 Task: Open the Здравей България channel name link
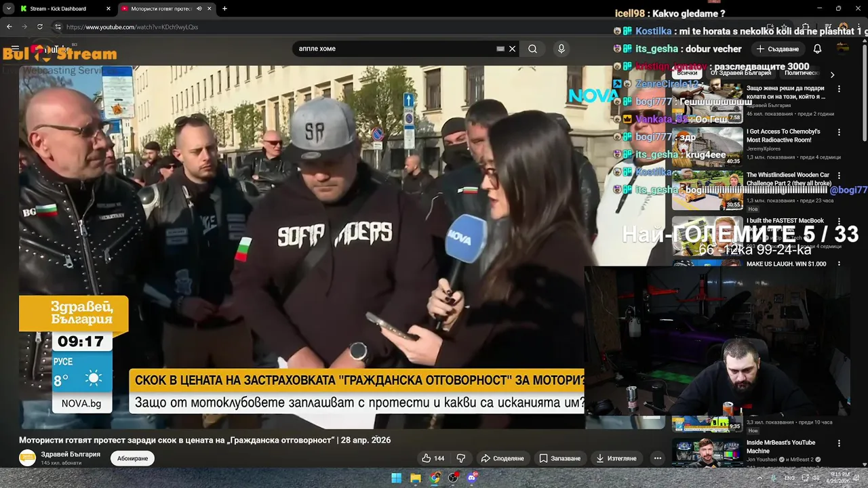71,454
